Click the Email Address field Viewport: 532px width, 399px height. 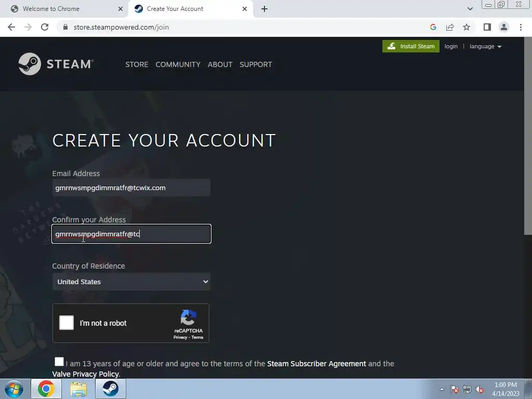pos(131,188)
